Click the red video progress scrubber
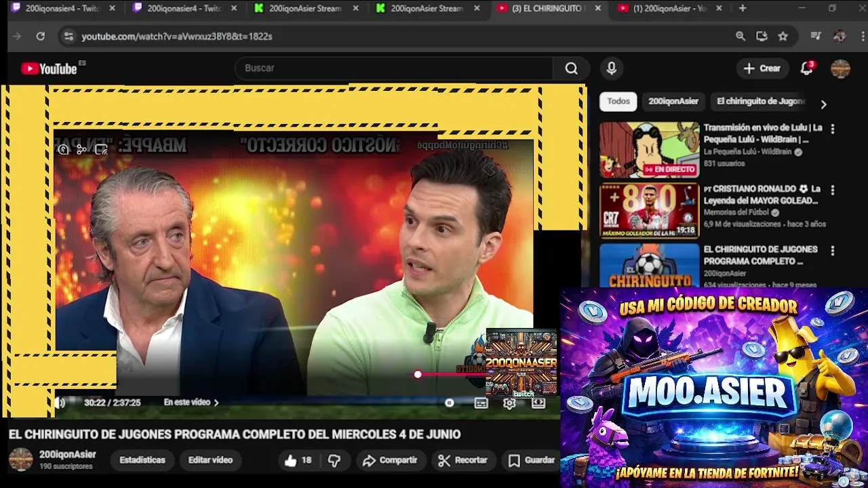This screenshot has width=868, height=488. tap(418, 374)
